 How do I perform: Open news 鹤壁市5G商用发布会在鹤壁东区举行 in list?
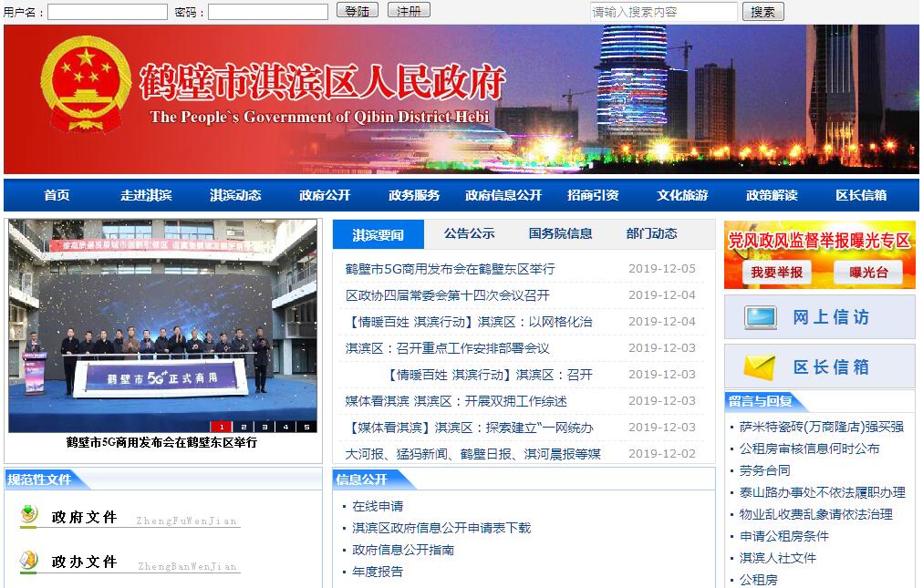(x=450, y=269)
